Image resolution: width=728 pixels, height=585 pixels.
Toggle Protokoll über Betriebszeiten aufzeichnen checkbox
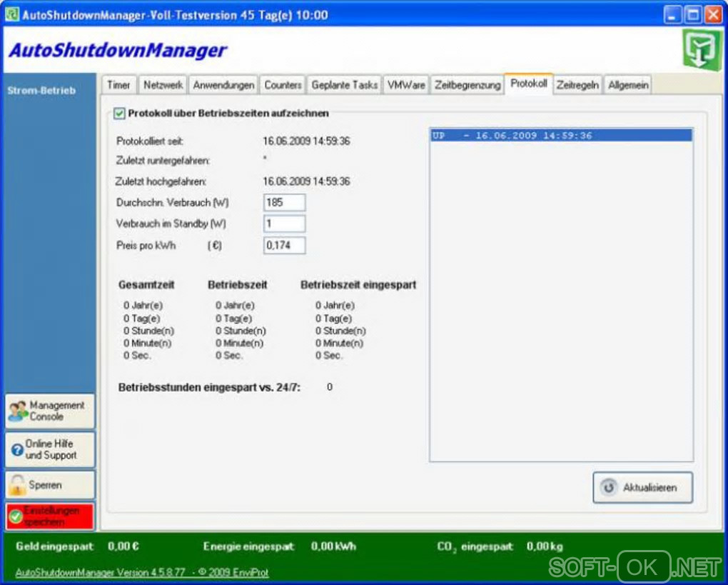(x=119, y=114)
